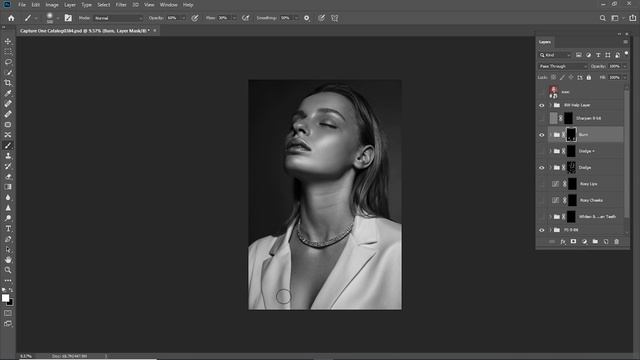The width and height of the screenshot is (640, 360).
Task: Show the Rosy Cheeks layer
Action: click(542, 200)
